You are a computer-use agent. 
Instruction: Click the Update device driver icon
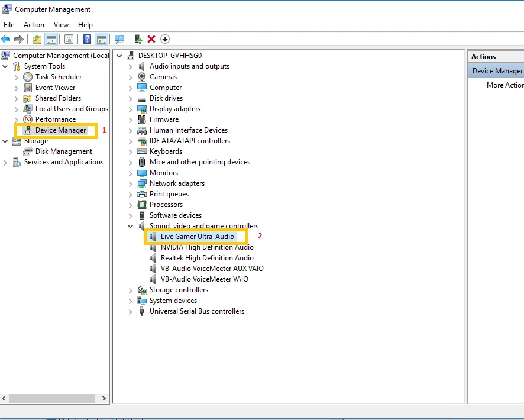pos(138,39)
